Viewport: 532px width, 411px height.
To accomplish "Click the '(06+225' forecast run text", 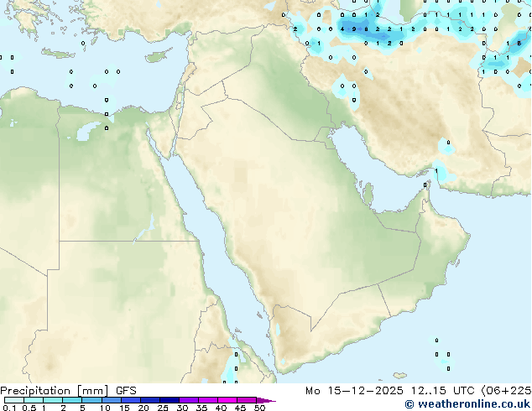I will [x=506, y=391].
